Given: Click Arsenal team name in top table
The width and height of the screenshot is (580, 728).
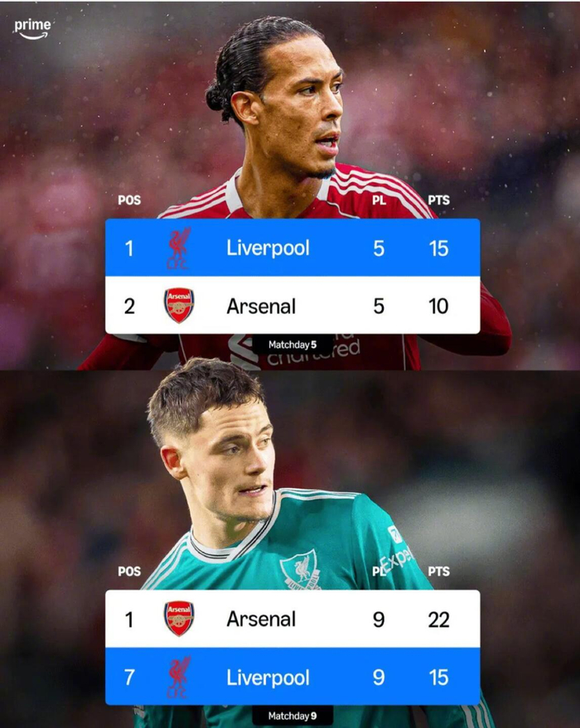Looking at the screenshot, I should pos(261,306).
